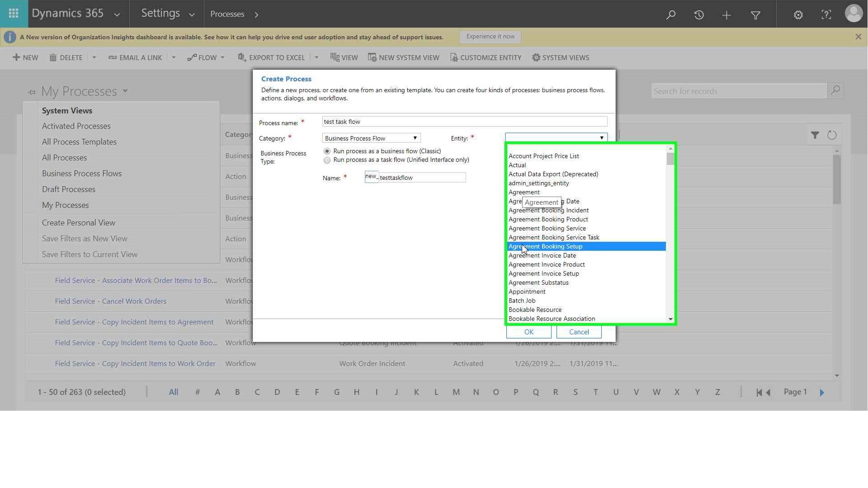This screenshot has height=488, width=868.
Task: Open the Category dropdown
Action: (x=371, y=138)
